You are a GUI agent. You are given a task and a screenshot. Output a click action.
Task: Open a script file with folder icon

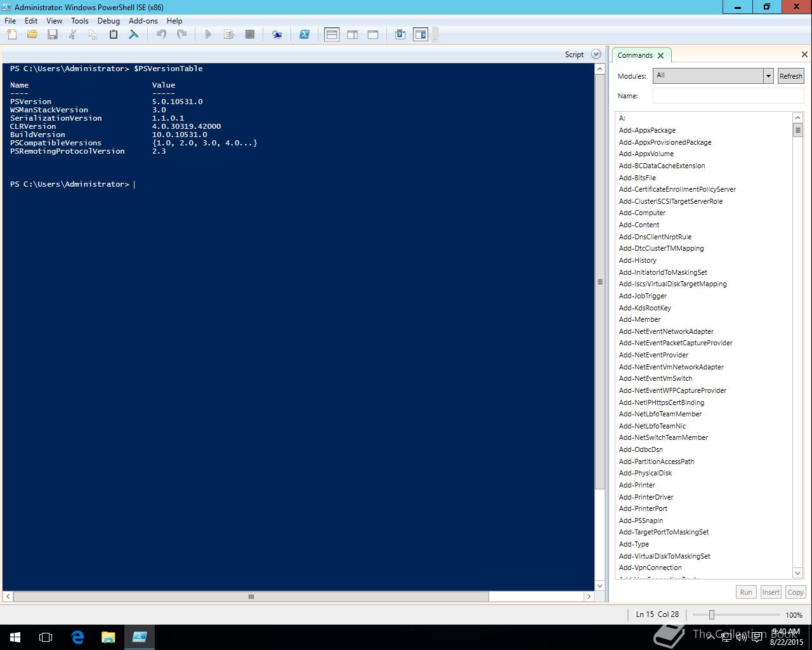(32, 35)
